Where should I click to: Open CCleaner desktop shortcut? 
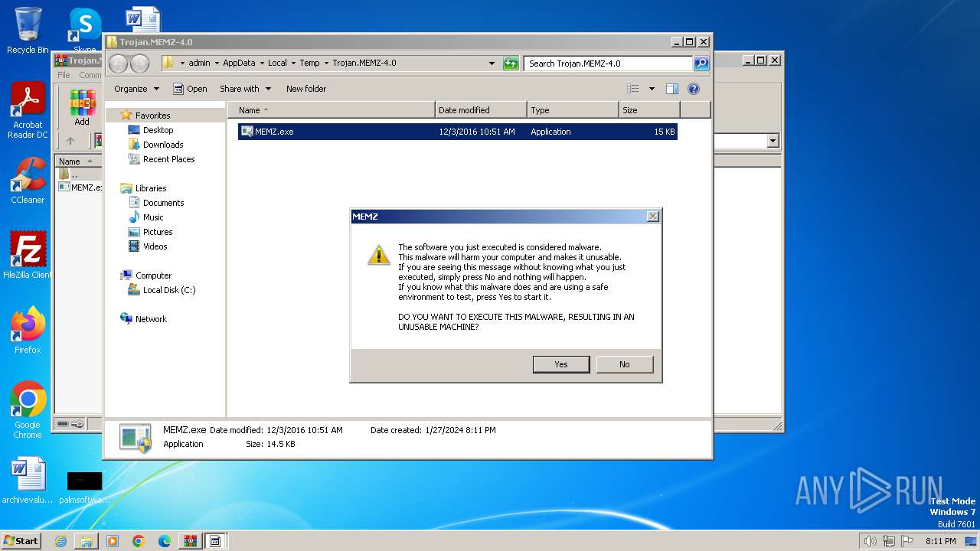(x=28, y=181)
